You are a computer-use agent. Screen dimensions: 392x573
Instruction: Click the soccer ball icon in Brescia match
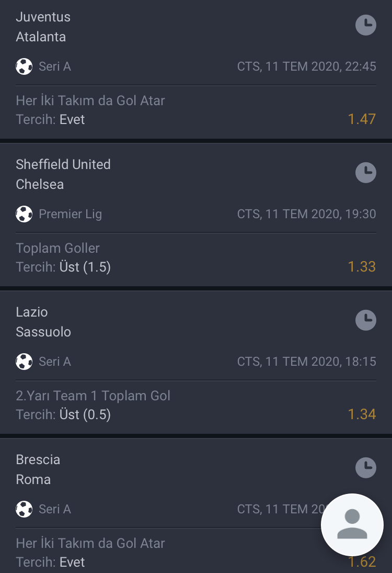coord(24,509)
